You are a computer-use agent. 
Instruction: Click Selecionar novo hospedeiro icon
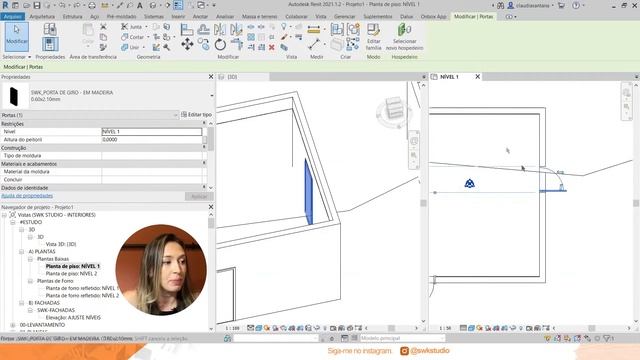[404, 37]
